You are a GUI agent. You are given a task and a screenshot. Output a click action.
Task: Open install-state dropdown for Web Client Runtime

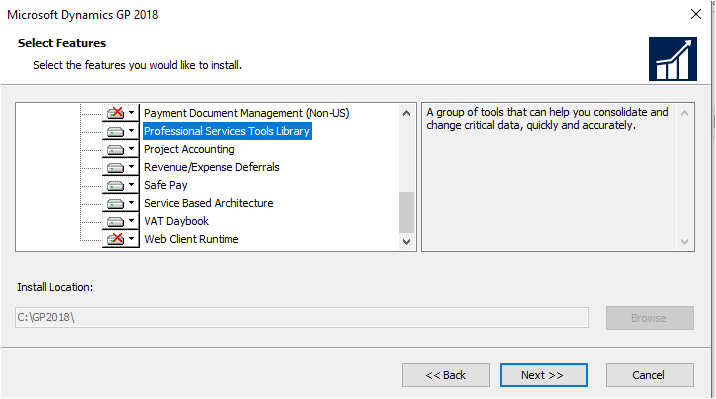121,239
